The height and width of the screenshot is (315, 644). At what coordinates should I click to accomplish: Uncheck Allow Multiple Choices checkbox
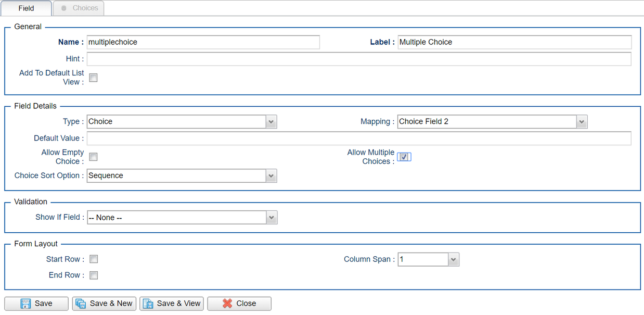tap(404, 157)
